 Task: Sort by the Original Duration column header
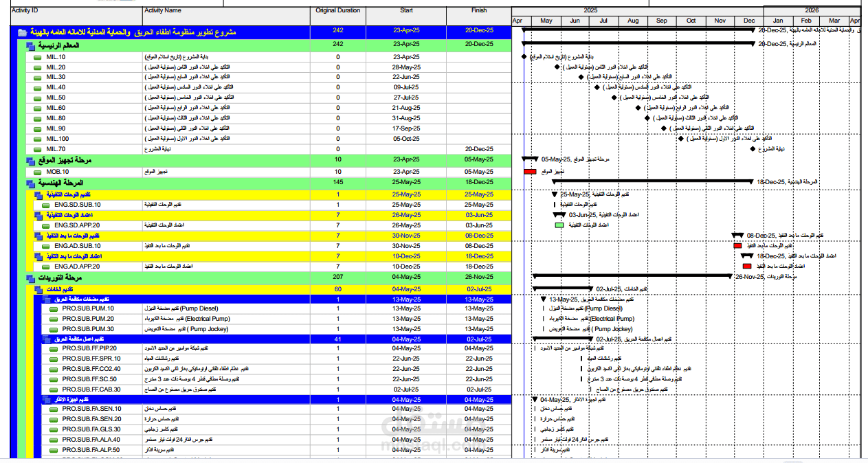tap(338, 16)
